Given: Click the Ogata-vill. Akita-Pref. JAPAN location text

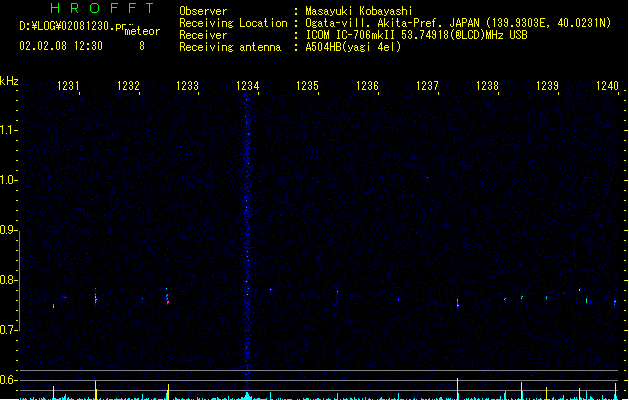Looking at the screenshot, I should (x=458, y=23).
